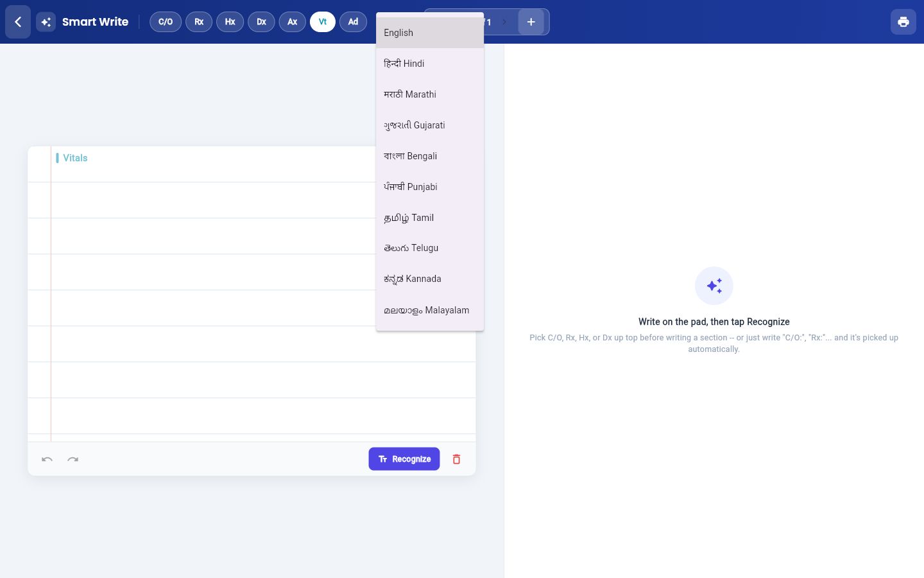This screenshot has width=924, height=578.
Task: Add a new page with the plus button
Action: [x=531, y=22]
